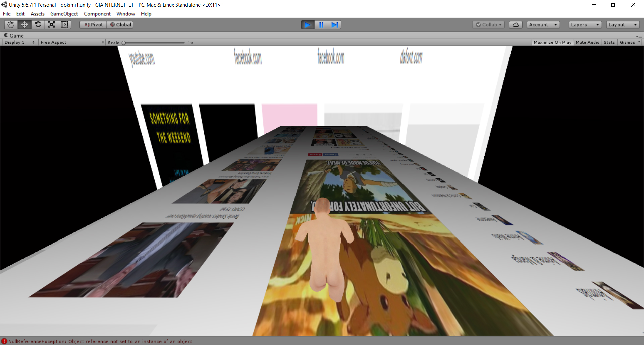
Task: Open the Component menu
Action: tap(97, 14)
